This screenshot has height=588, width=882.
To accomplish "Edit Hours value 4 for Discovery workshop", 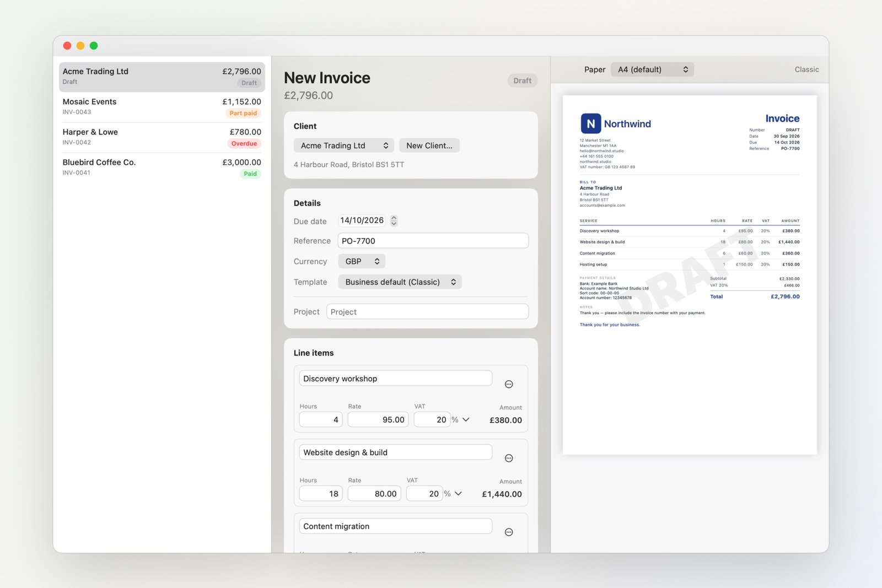I will click(321, 419).
